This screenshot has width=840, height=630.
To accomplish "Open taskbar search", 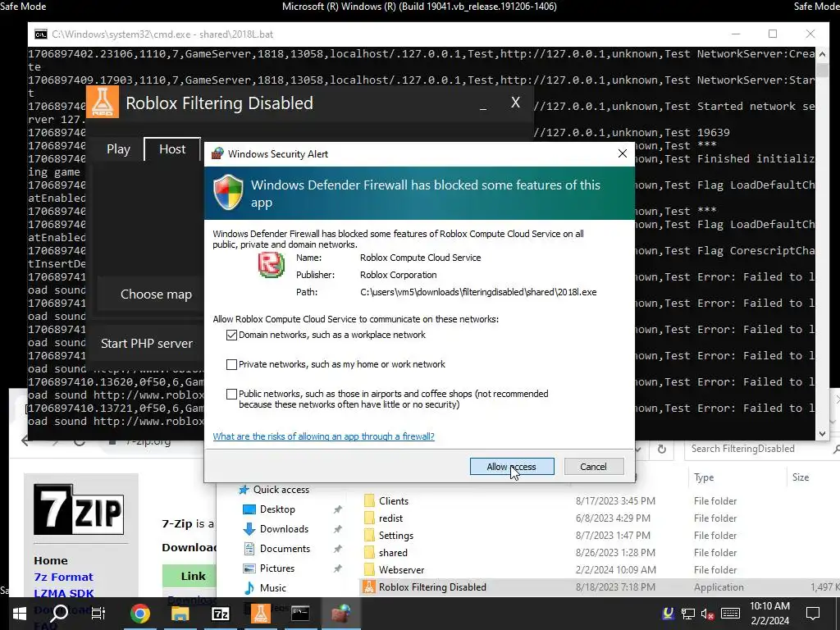I will click(x=59, y=614).
